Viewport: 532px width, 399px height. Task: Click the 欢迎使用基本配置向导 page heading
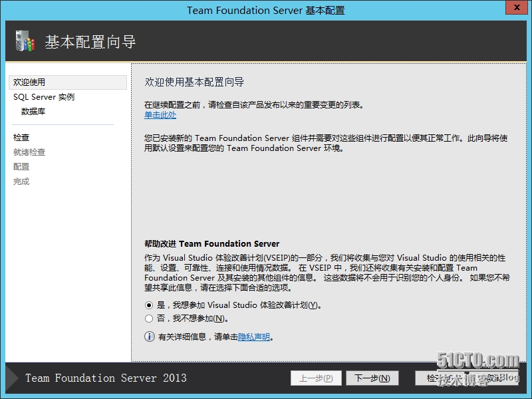[x=194, y=82]
